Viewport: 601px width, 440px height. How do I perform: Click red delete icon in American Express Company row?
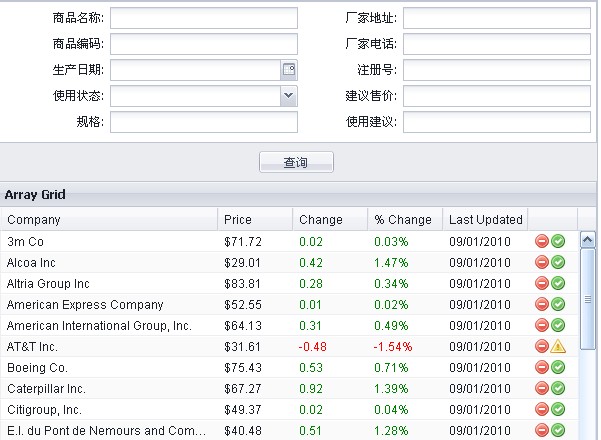542,304
